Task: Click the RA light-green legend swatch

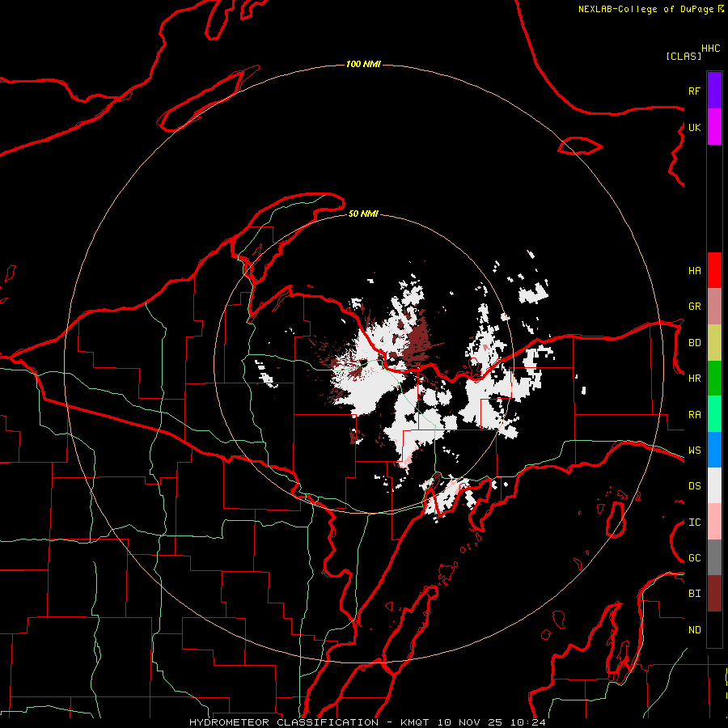Action: (714, 414)
